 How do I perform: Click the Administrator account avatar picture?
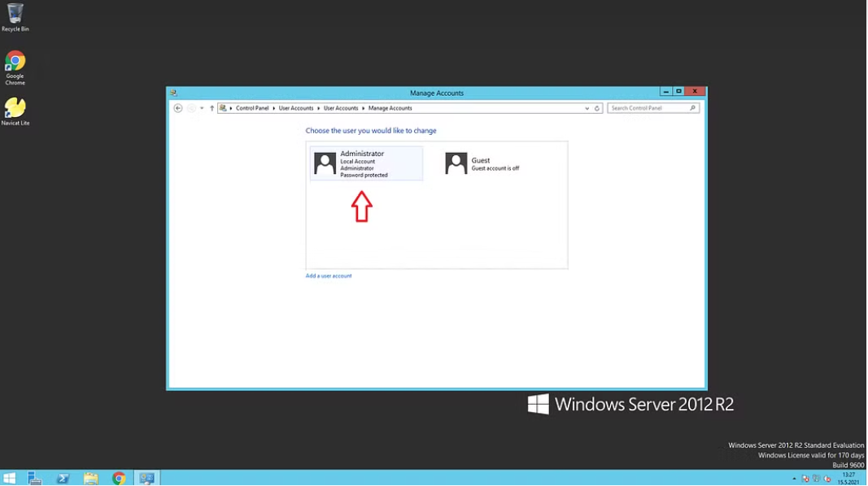(325, 163)
